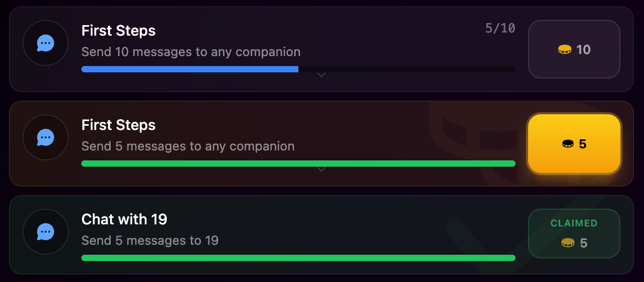Click the green progress bar under Send 5 messages to any companion
Viewport: 644px width, 282px height.
(298, 164)
